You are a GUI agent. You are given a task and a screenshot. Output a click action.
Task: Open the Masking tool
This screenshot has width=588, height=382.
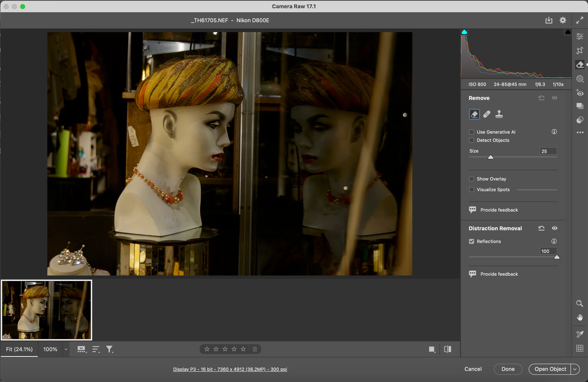(x=580, y=79)
